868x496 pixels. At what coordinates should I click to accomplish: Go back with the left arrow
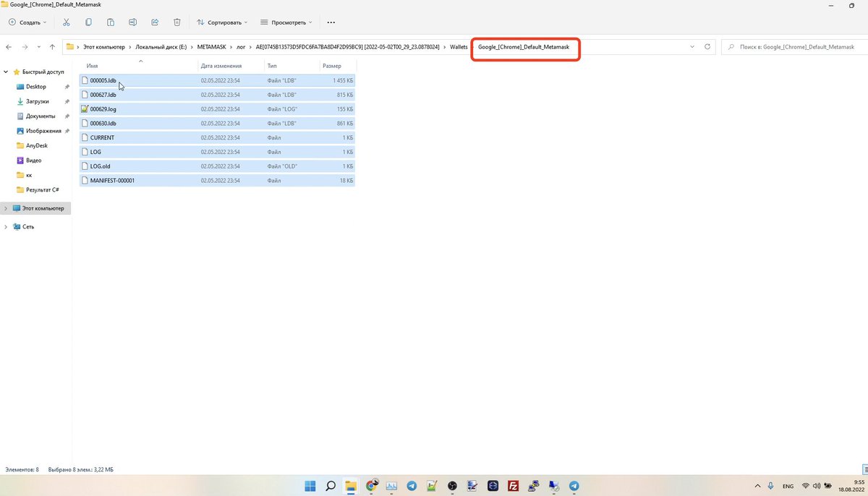click(x=9, y=47)
